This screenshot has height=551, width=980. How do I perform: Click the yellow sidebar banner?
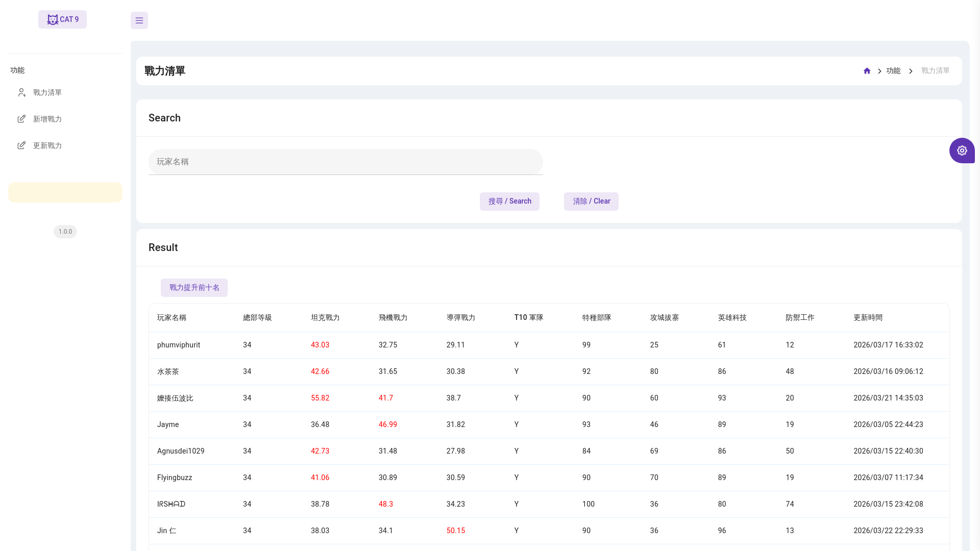(x=65, y=192)
